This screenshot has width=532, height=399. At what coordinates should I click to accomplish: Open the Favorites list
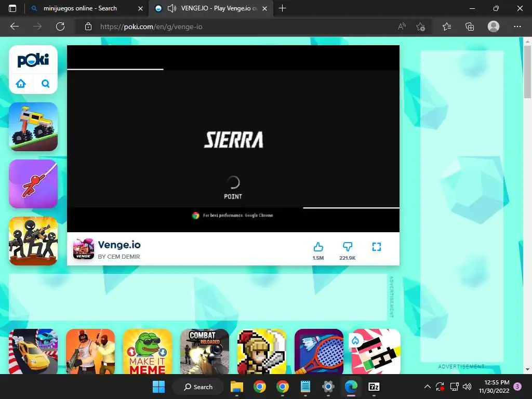pyautogui.click(x=447, y=26)
